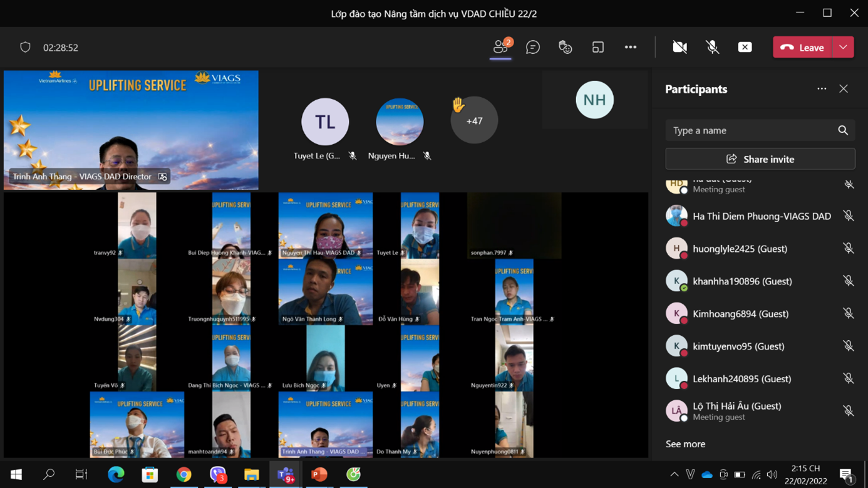868x488 pixels.
Task: Click muted mic icon for Kimhoang6894
Action: (x=849, y=314)
